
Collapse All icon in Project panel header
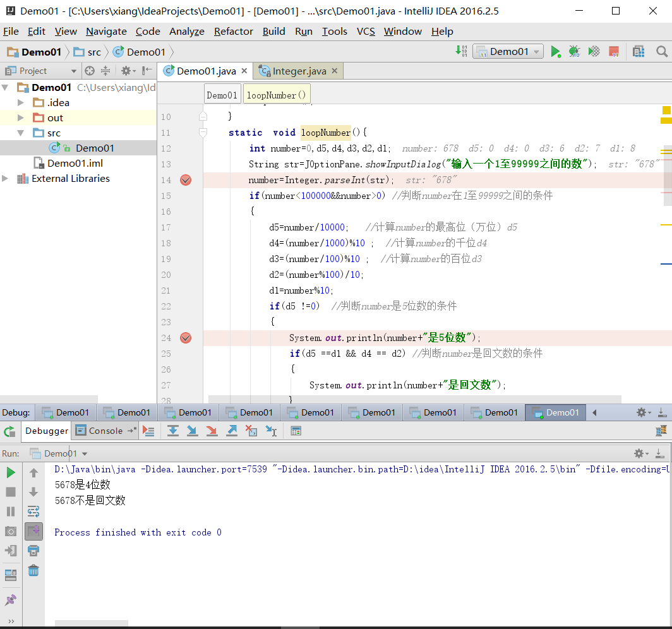point(105,71)
